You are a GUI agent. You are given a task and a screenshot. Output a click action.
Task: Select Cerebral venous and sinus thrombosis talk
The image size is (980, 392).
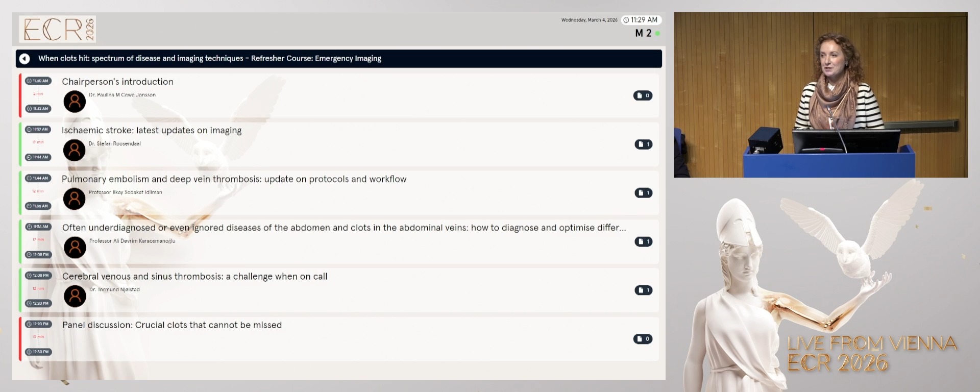(x=194, y=277)
